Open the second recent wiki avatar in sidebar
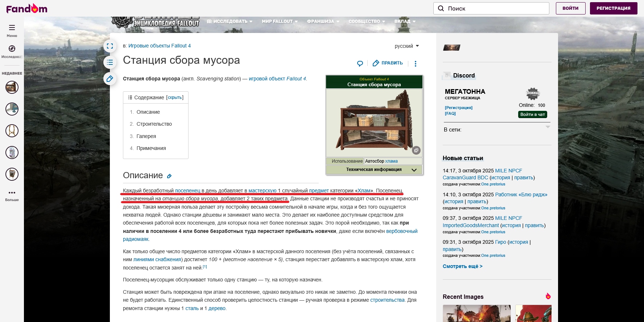Screen dimensions: 644x322 pos(12,109)
